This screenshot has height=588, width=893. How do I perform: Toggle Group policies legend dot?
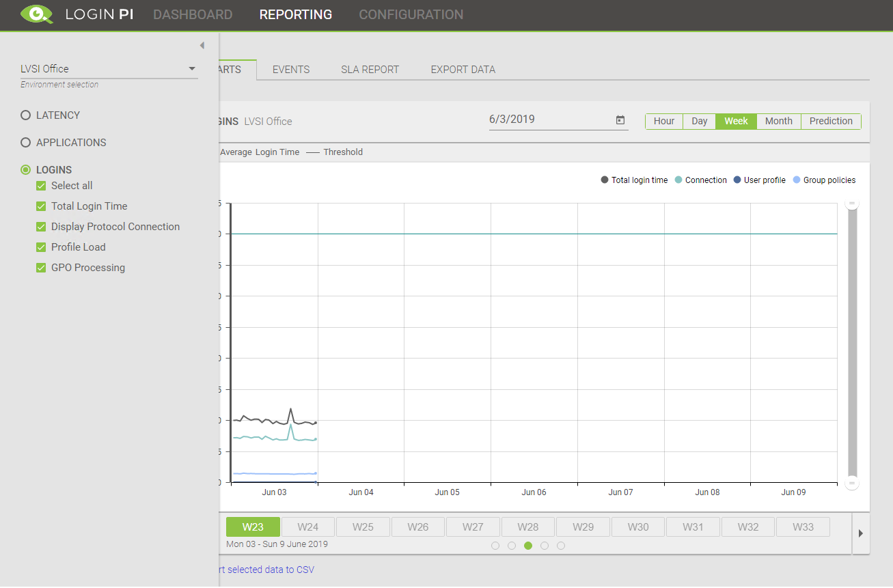click(797, 180)
